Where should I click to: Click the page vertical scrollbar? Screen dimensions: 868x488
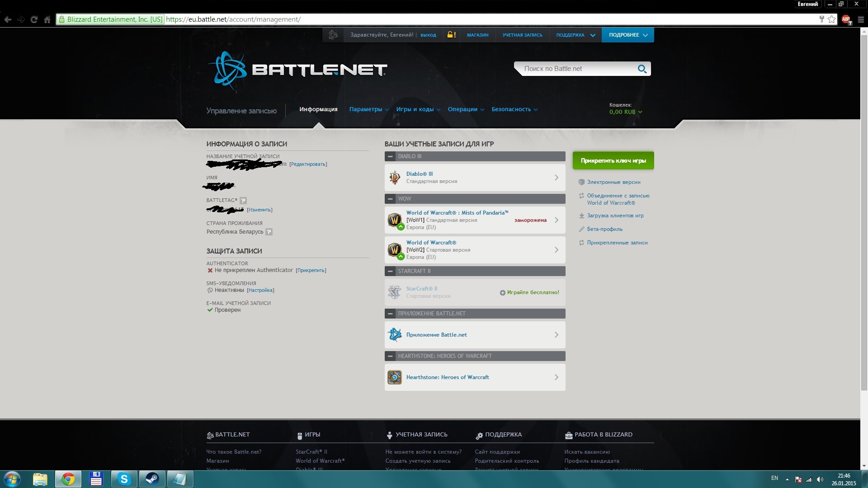point(864,212)
